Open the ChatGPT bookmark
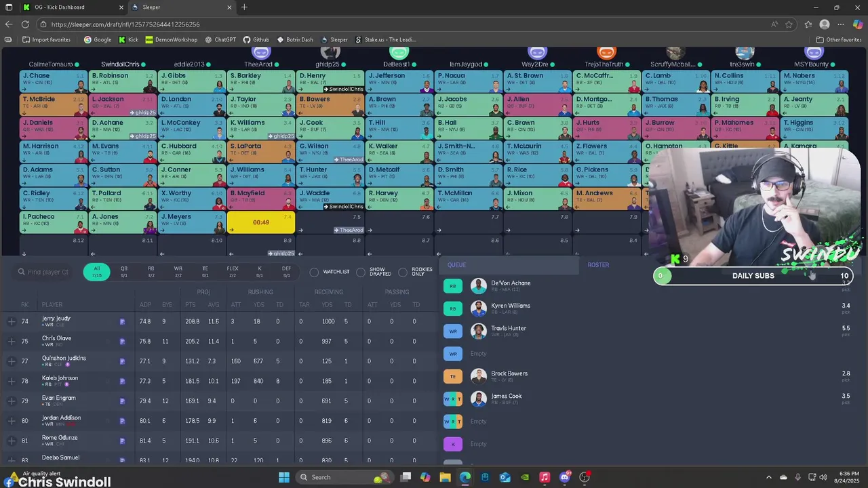 (220, 40)
